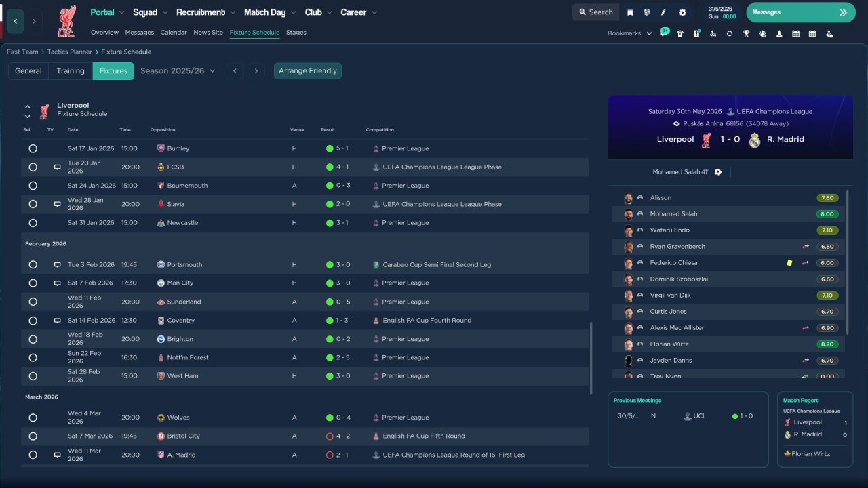Select the Coventry fixture radio button
Image resolution: width=868 pixels, height=488 pixels.
tap(33, 321)
